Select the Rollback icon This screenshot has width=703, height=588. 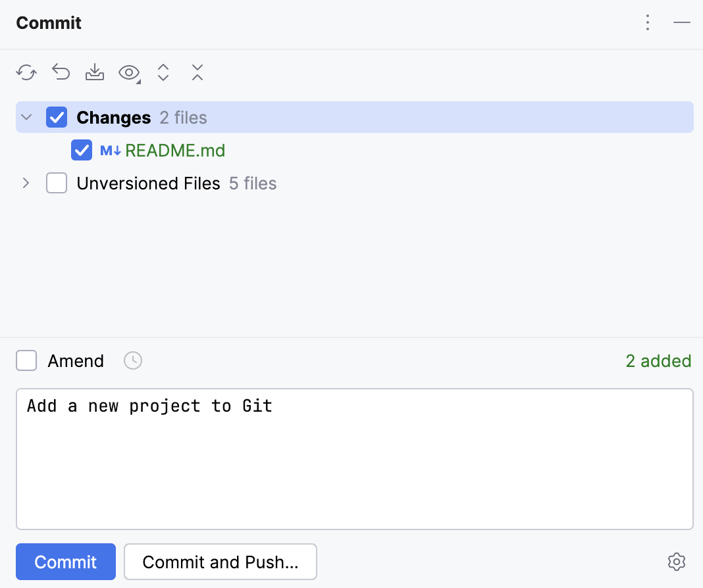tap(61, 72)
